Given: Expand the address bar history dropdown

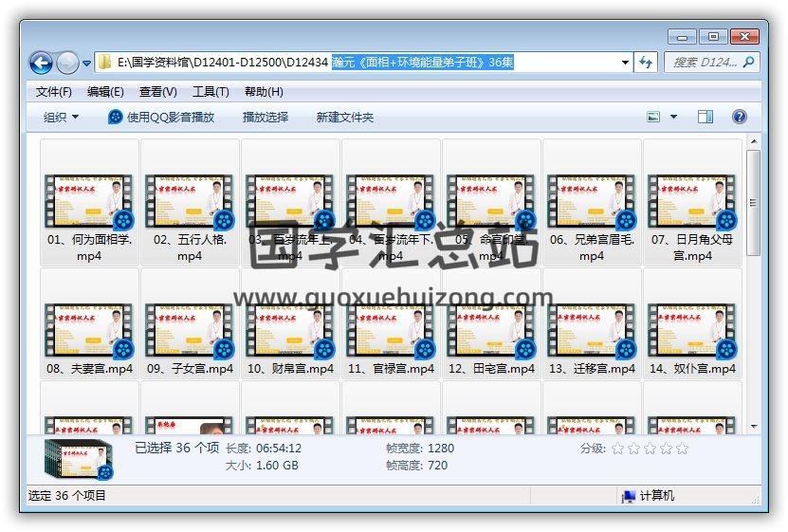Looking at the screenshot, I should coord(625,63).
